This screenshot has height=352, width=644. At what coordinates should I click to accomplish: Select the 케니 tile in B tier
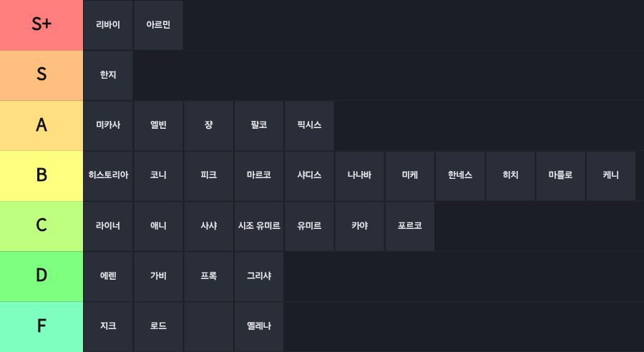tap(611, 176)
